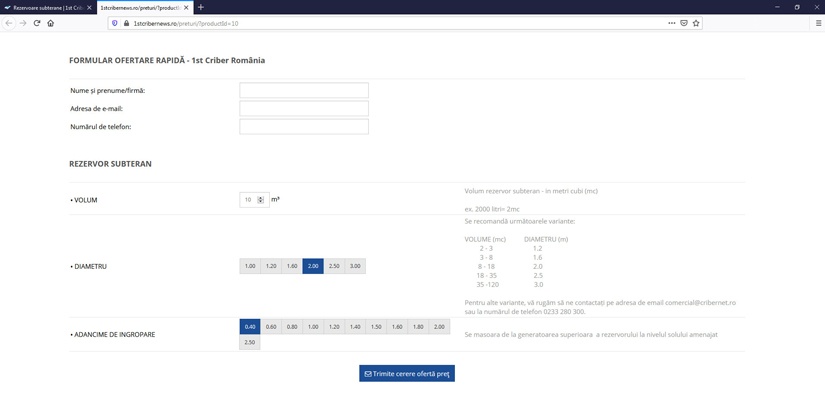Focus the Numărul de telefon field
This screenshot has height=394, width=825.
pos(304,126)
